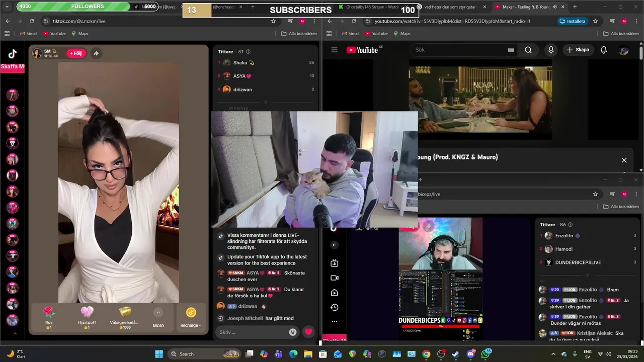Image resolution: width=644 pixels, height=362 pixels.
Task: Open viewer Shaka's profile
Action: 266,63
